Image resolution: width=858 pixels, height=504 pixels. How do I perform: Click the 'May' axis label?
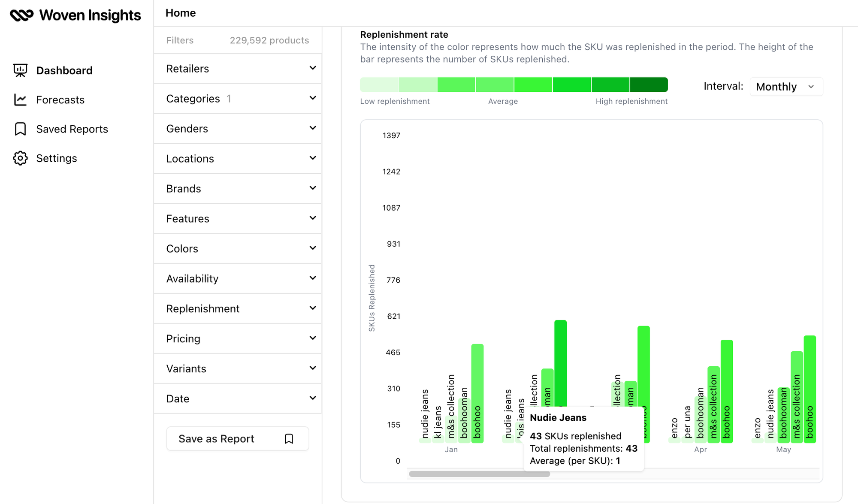pyautogui.click(x=783, y=450)
